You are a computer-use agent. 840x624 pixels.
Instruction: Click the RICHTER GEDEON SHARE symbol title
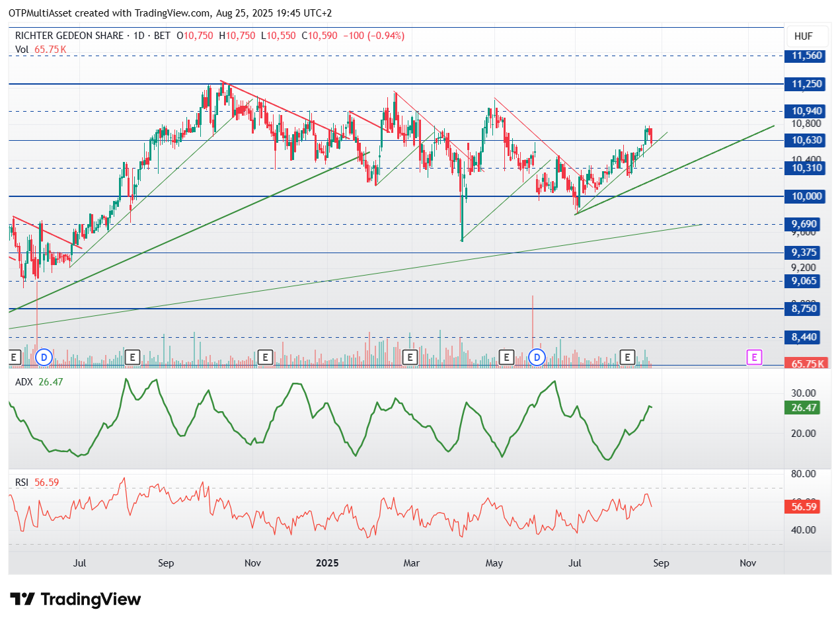tap(71, 36)
